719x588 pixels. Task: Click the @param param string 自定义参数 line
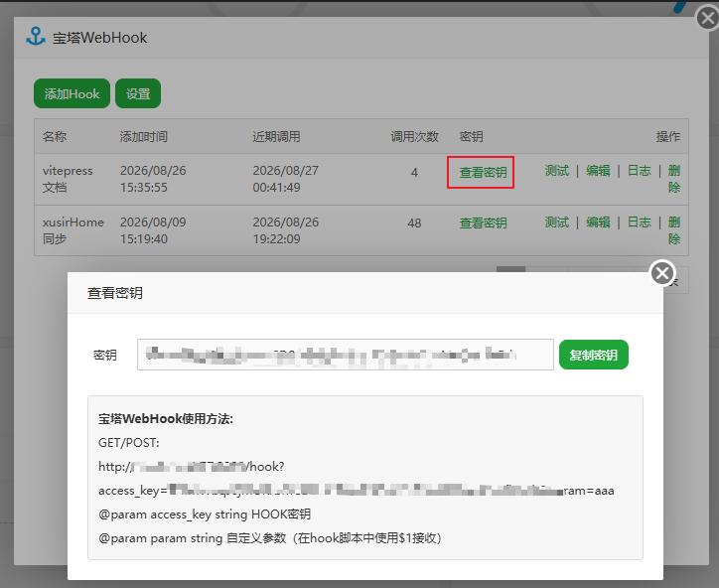pos(270,538)
